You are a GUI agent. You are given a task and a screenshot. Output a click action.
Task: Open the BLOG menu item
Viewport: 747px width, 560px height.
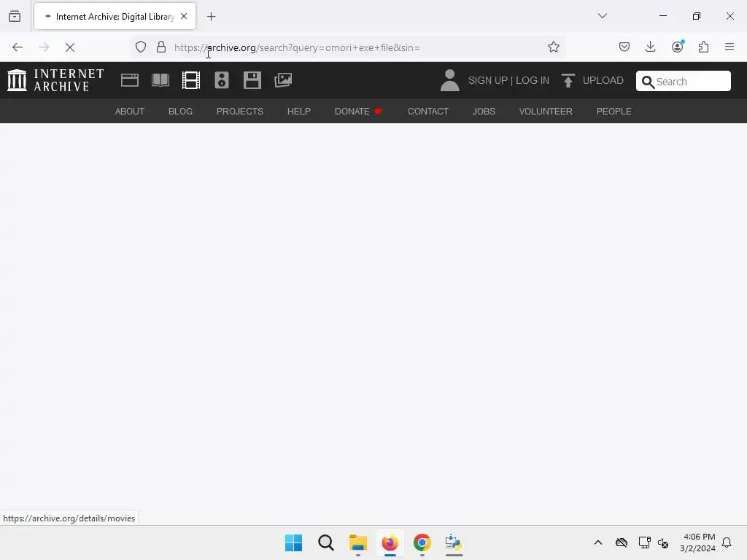click(x=181, y=112)
